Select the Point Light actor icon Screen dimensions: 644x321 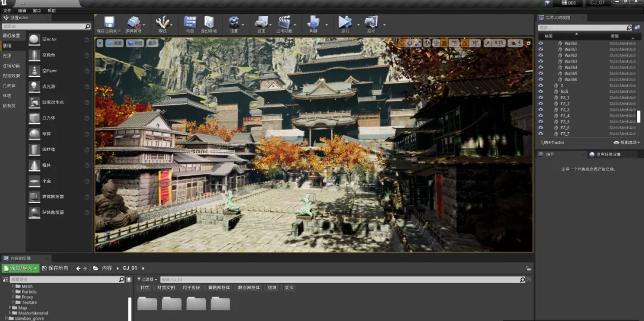(35, 86)
